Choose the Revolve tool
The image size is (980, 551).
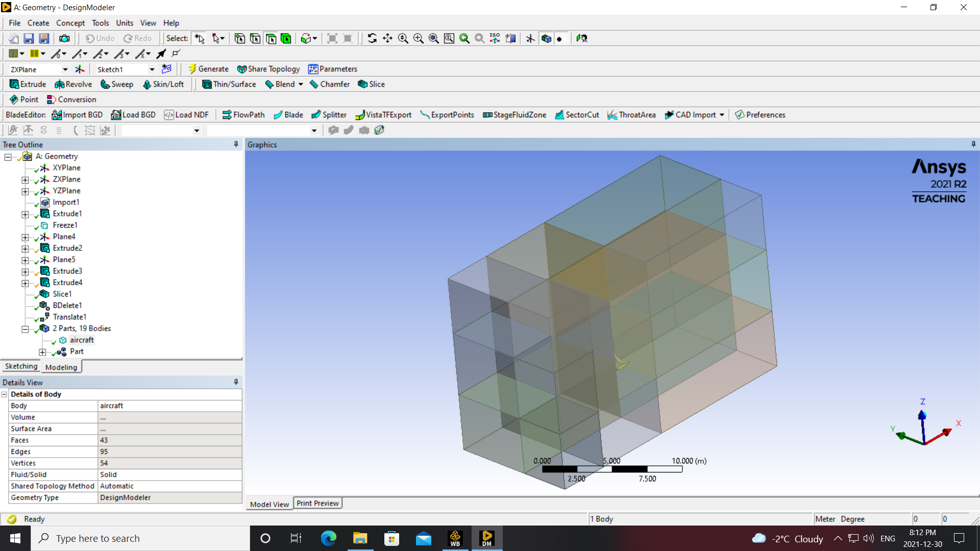click(73, 84)
